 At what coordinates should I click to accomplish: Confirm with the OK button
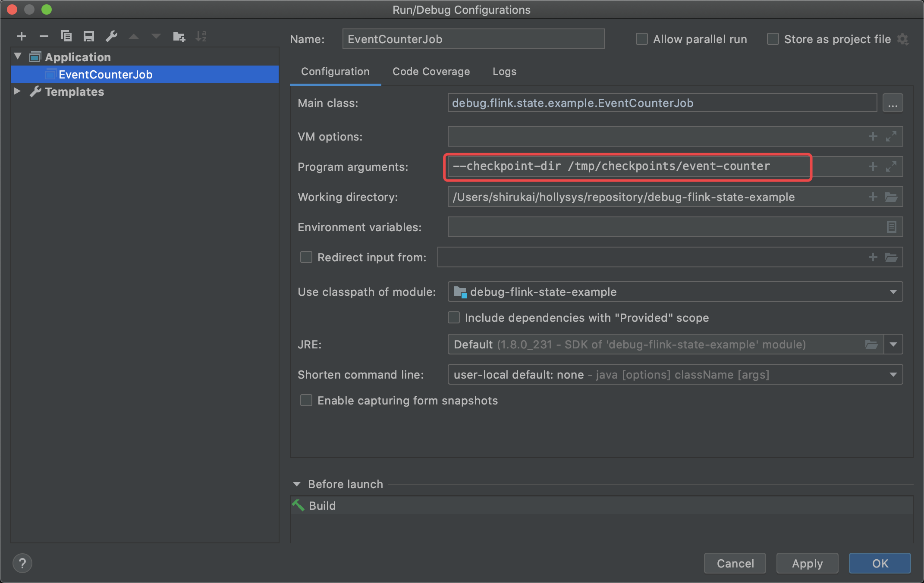click(x=880, y=563)
